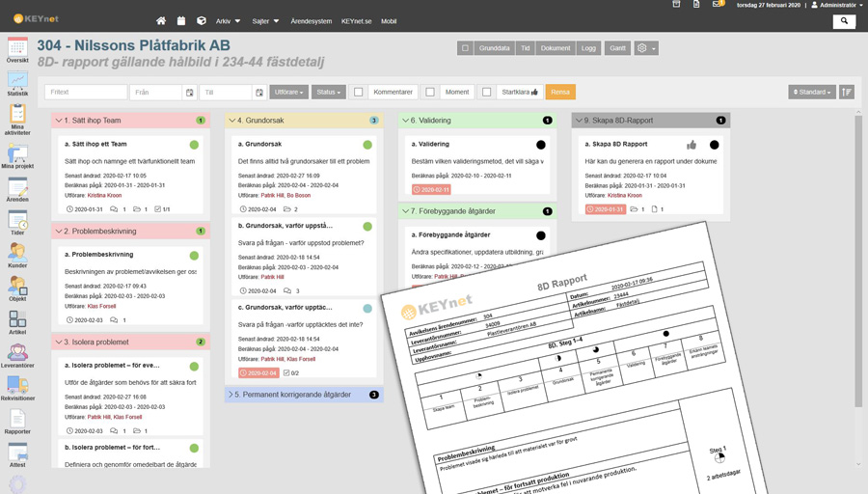Open Ärenden in the sidebar
Screen dimensions: 868x494
17,189
